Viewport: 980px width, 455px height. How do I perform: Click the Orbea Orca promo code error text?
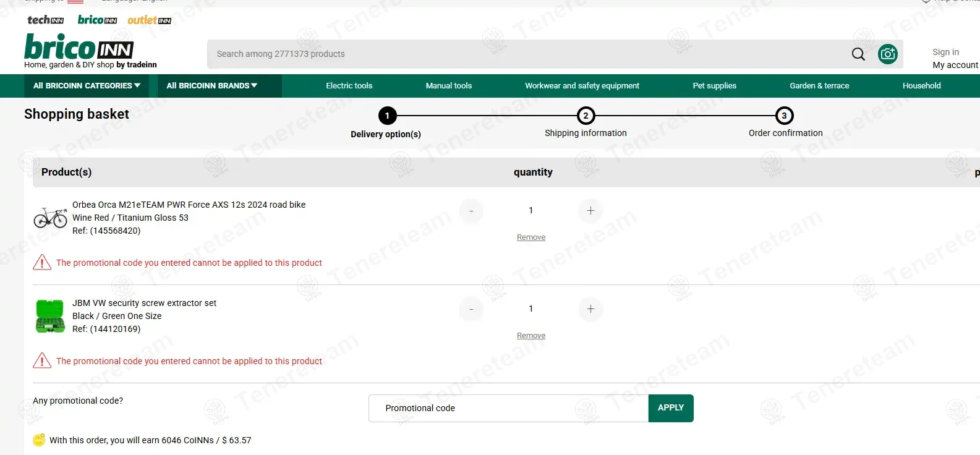(x=189, y=263)
